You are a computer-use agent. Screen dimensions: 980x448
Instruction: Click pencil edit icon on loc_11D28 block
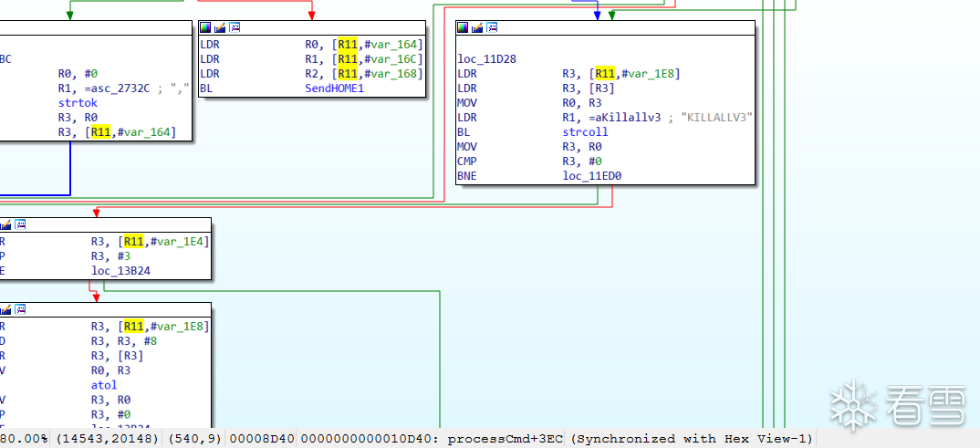click(477, 27)
